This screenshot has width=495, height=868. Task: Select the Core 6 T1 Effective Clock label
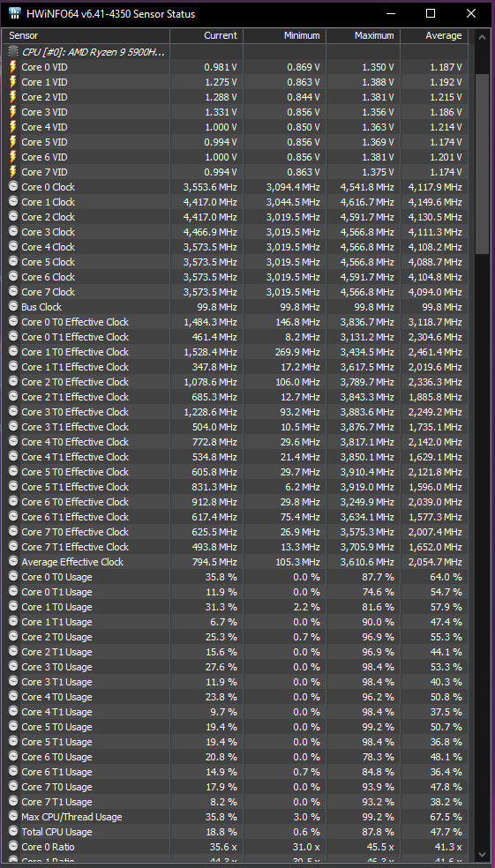[75, 517]
